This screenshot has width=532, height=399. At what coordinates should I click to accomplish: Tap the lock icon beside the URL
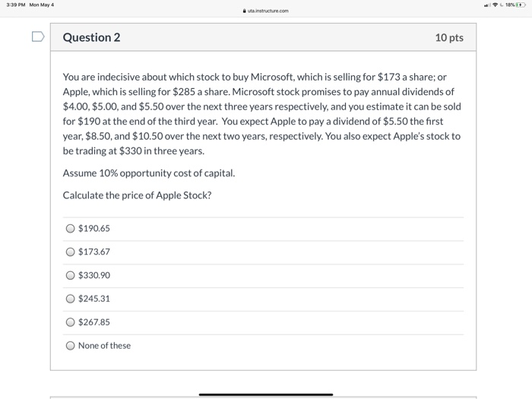244,11
